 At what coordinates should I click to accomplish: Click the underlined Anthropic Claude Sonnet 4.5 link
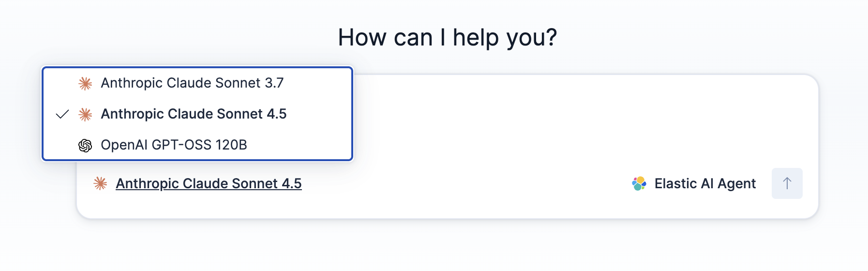click(x=209, y=183)
